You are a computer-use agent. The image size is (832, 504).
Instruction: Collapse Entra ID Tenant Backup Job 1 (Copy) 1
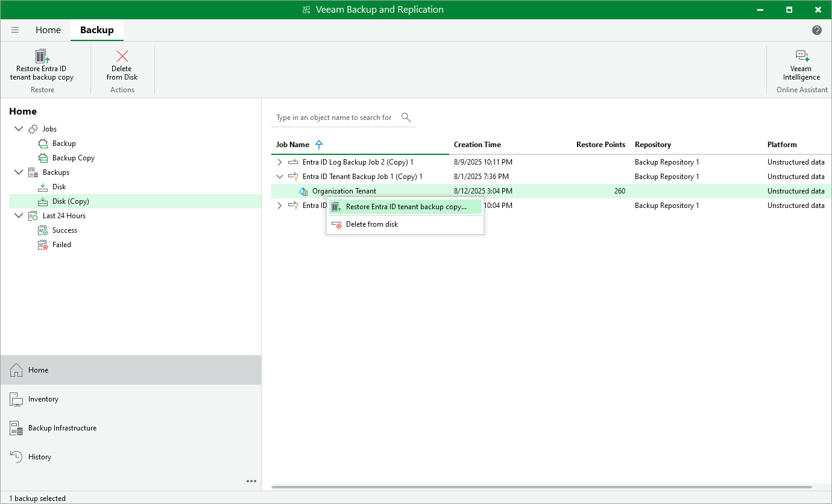coord(279,176)
